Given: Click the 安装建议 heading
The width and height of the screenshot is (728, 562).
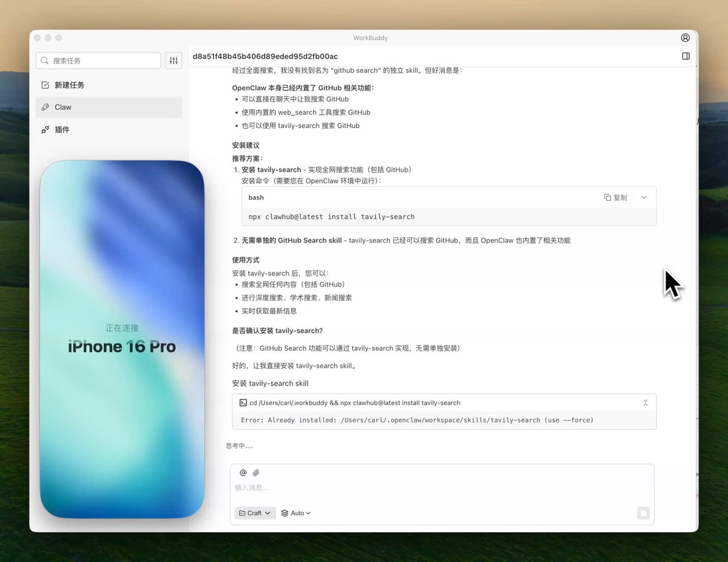Looking at the screenshot, I should (246, 146).
